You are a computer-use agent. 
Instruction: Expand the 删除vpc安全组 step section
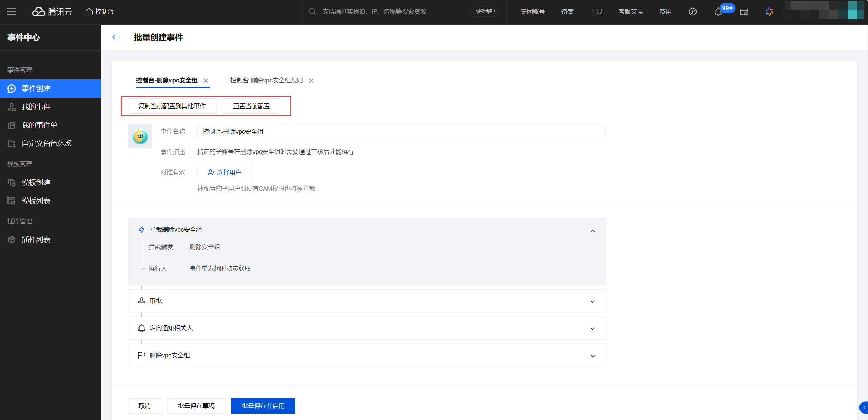tap(592, 356)
